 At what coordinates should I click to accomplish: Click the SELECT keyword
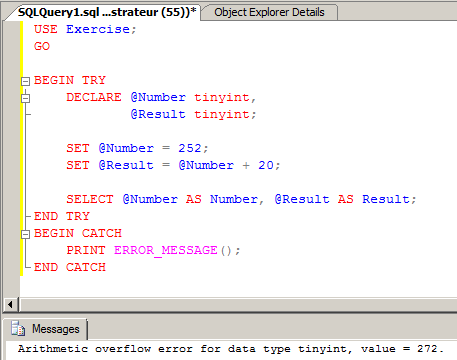point(90,199)
